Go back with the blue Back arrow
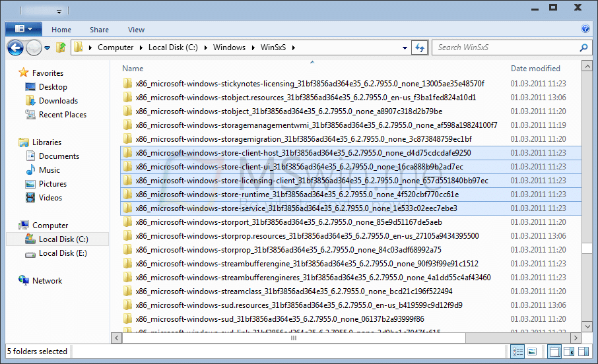Image resolution: width=598 pixels, height=364 pixels. (x=16, y=47)
